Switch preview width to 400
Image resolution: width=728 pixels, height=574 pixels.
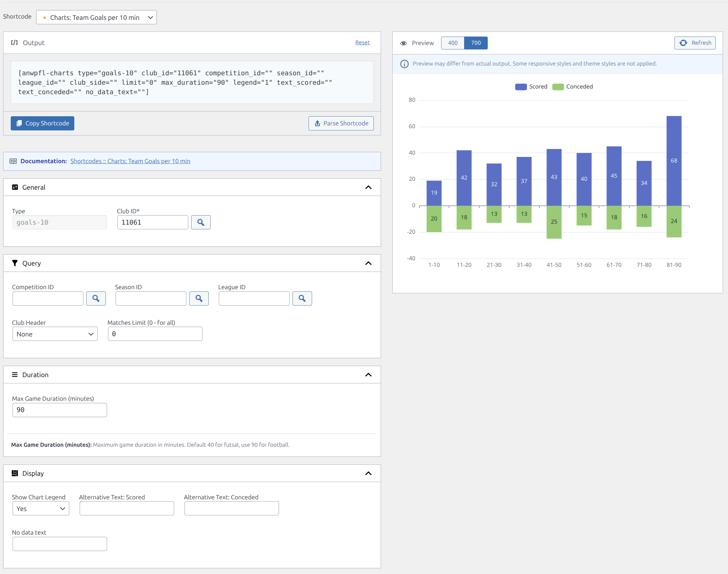[452, 43]
